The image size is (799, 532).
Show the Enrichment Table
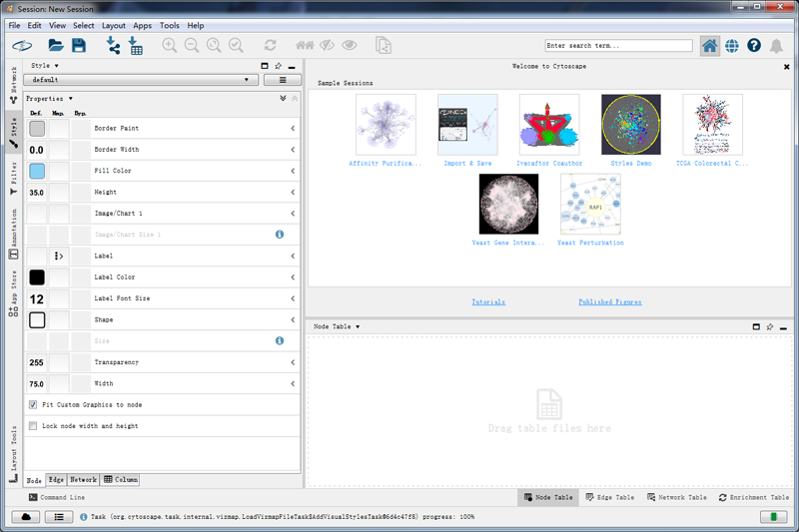(x=754, y=497)
